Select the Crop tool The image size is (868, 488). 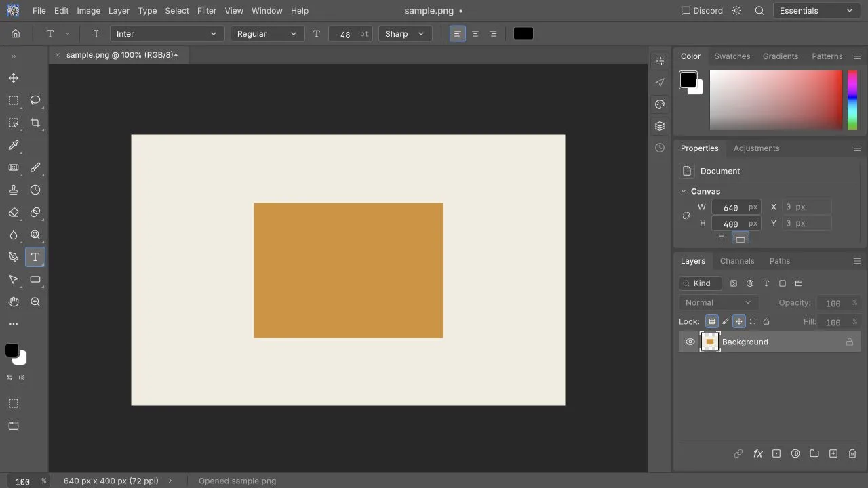tap(35, 123)
